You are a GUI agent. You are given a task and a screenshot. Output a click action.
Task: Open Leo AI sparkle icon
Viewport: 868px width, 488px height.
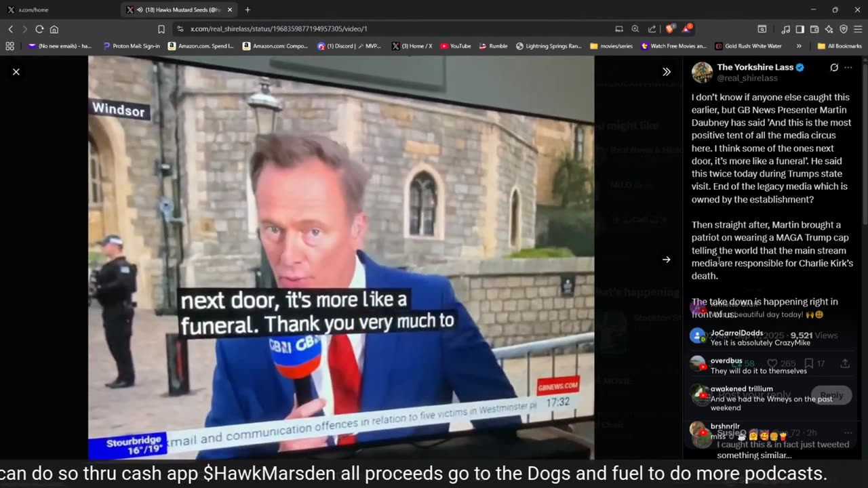pyautogui.click(x=829, y=29)
